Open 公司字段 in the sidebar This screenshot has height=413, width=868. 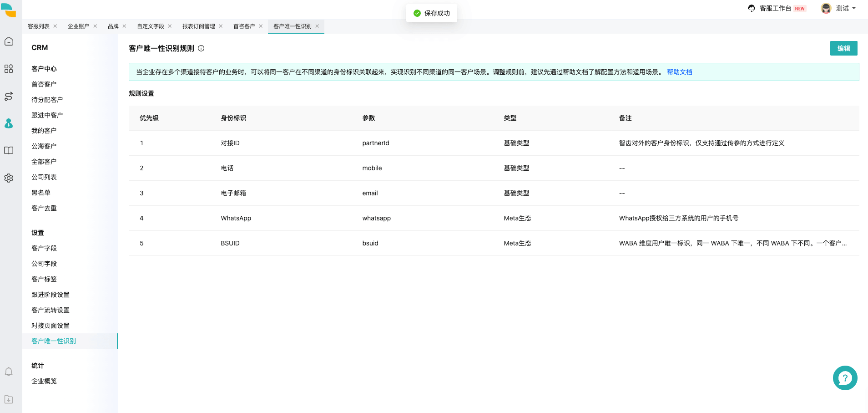point(44,264)
